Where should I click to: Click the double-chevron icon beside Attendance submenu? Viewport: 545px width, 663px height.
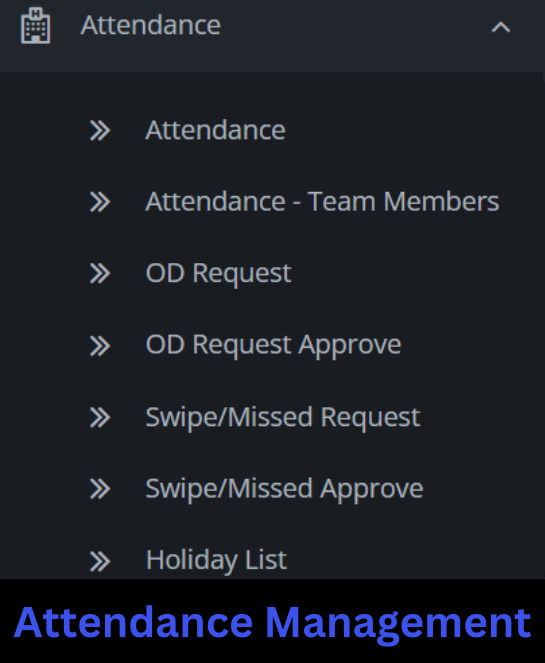tap(100, 130)
